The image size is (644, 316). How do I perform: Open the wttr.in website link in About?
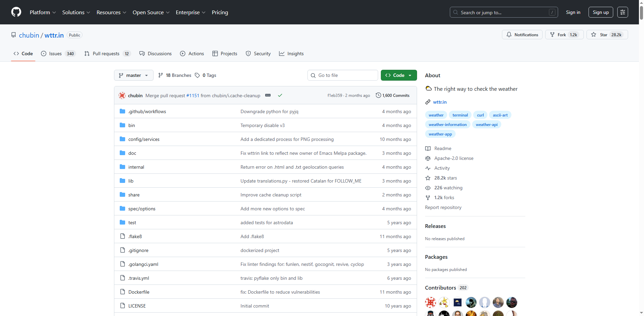click(x=440, y=102)
